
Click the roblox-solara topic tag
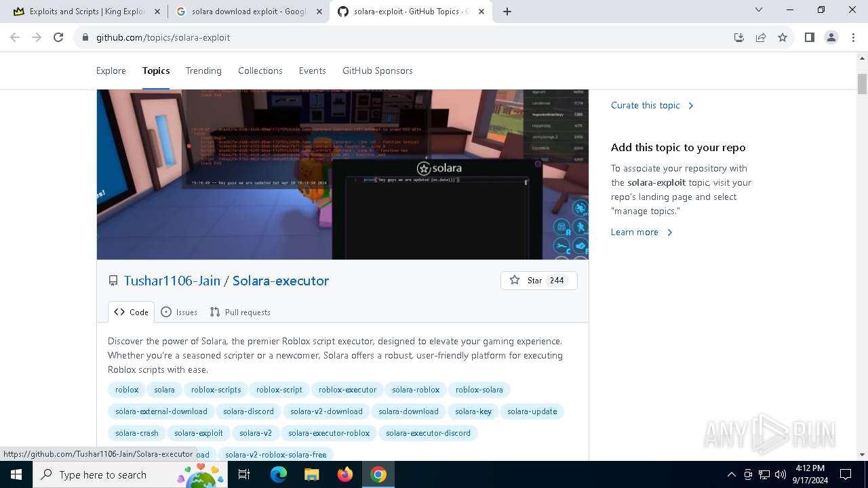coord(479,390)
